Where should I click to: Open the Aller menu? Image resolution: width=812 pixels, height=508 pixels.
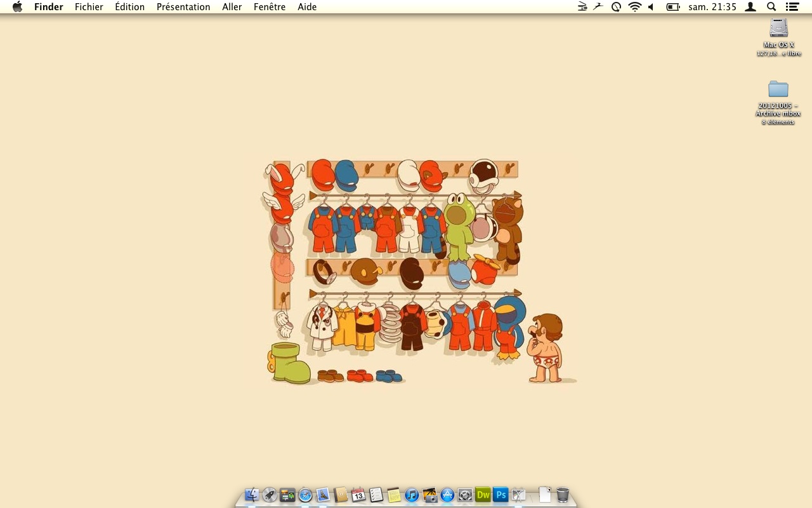coord(232,7)
